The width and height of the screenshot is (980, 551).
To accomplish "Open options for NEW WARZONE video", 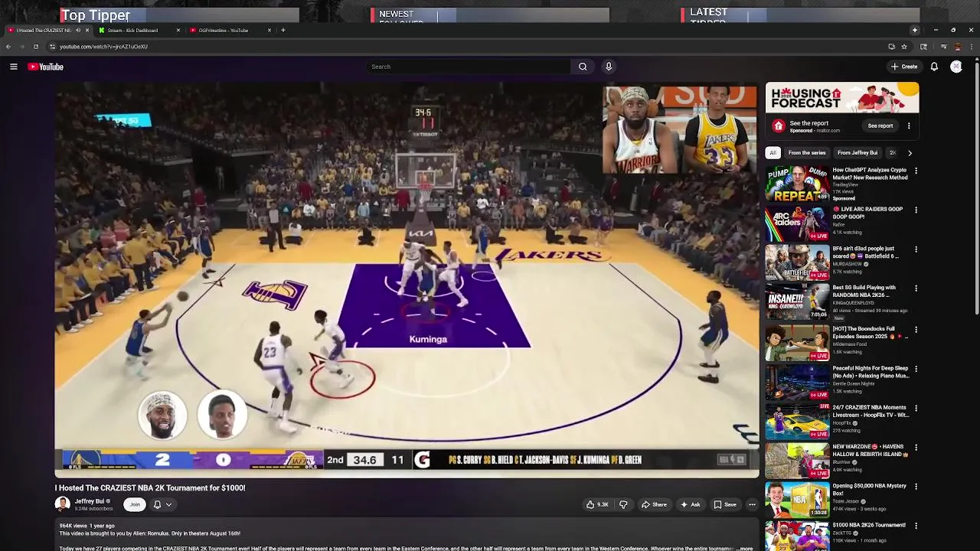I will pyautogui.click(x=916, y=448).
